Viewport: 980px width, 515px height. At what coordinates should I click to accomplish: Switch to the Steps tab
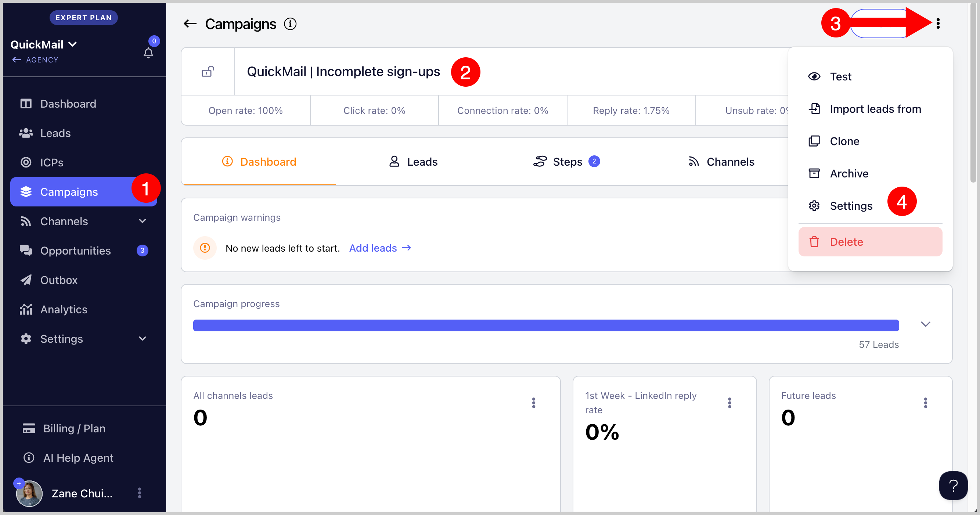tap(567, 162)
